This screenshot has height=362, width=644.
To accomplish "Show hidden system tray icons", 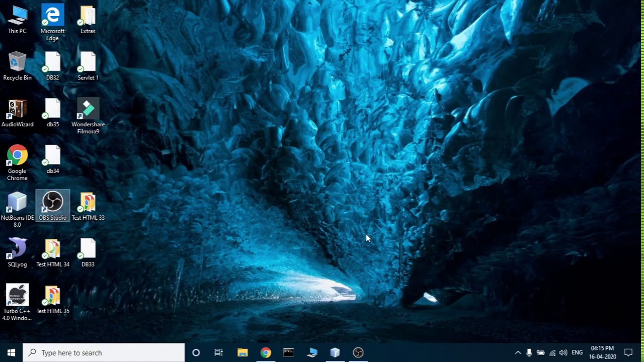I will [x=518, y=352].
